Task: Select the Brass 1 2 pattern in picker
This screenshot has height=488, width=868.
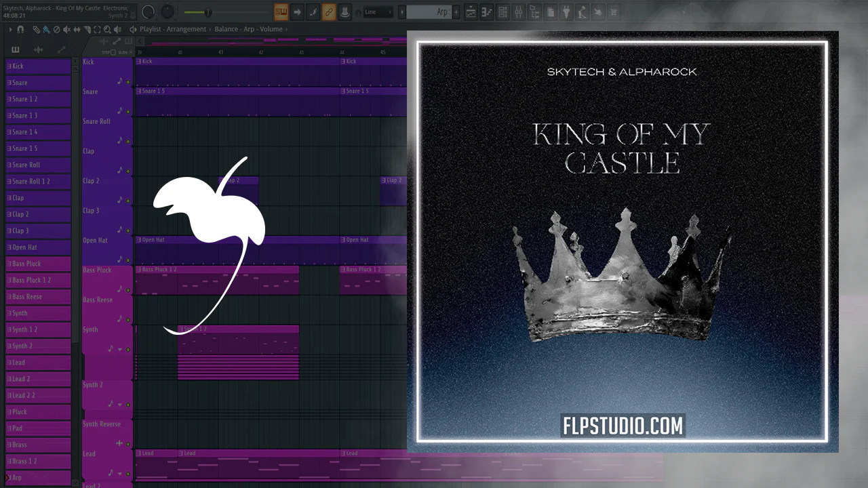Action: tap(38, 461)
